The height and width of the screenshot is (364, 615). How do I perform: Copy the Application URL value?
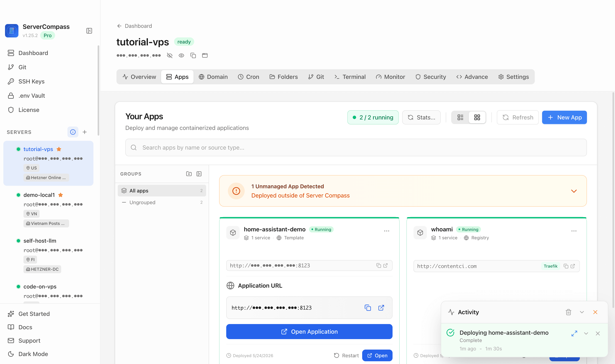point(368,308)
